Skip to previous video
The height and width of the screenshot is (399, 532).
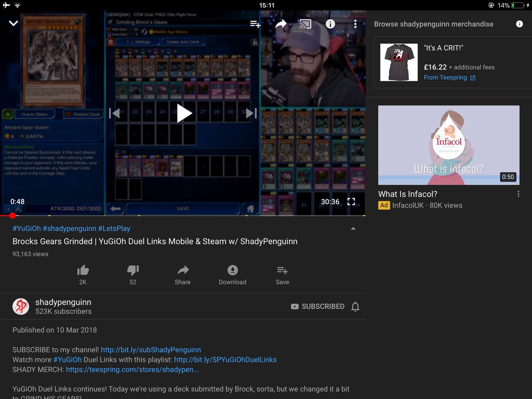tap(114, 113)
